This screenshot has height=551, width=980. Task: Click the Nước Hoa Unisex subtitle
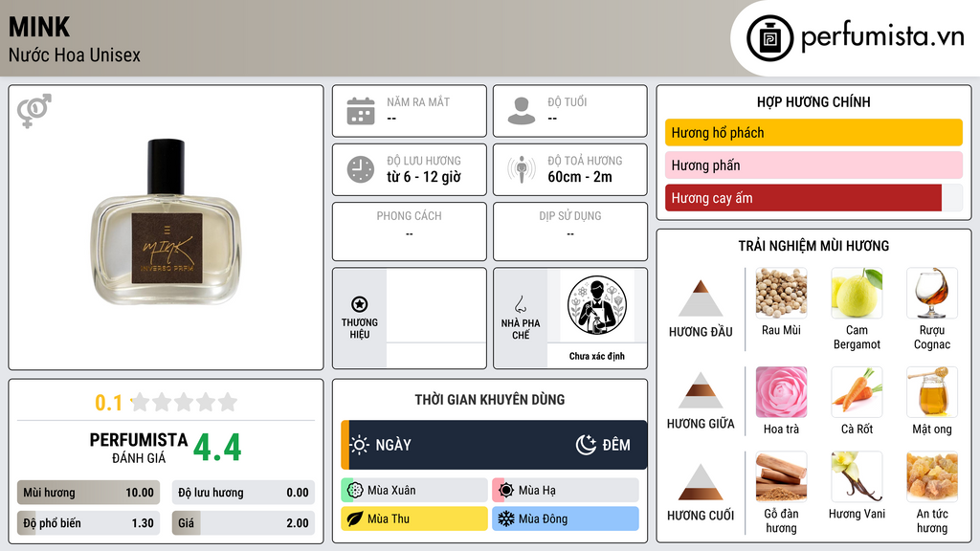point(75,55)
